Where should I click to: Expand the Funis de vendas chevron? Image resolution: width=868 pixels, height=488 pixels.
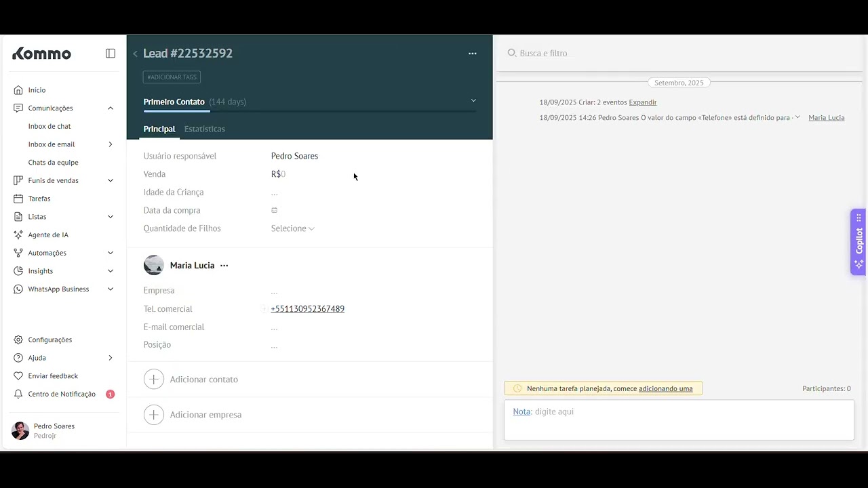111,180
